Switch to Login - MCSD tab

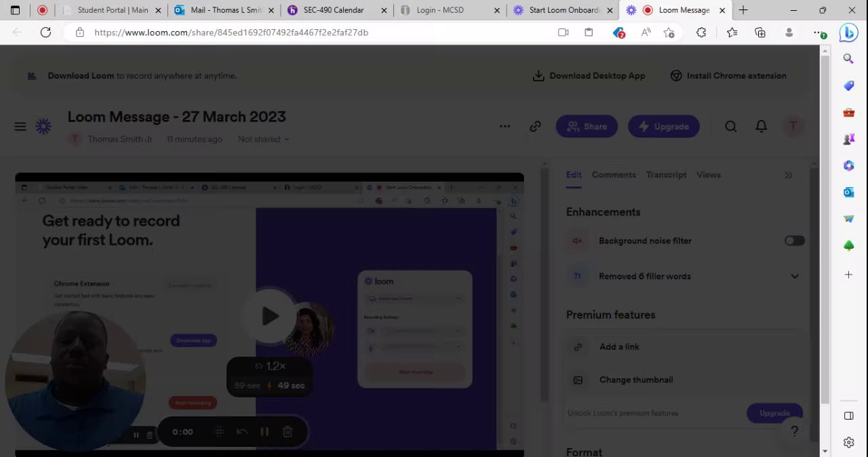[450, 10]
